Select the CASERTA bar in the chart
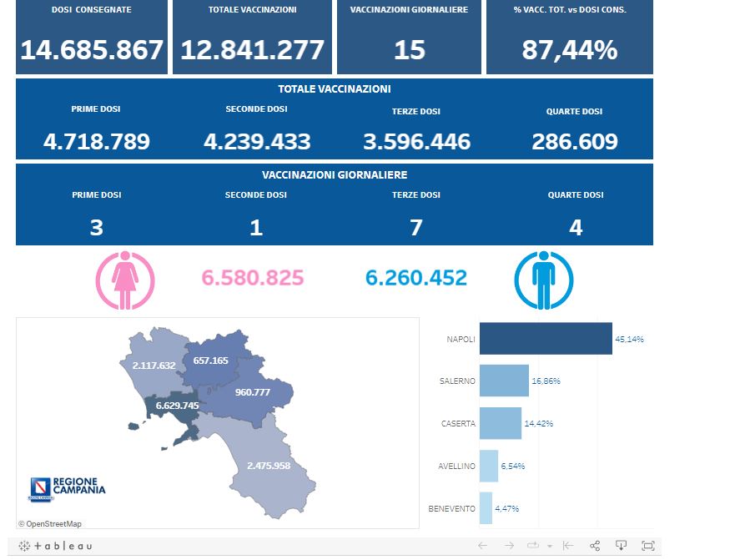Image resolution: width=730 pixels, height=560 pixels. pyautogui.click(x=501, y=423)
